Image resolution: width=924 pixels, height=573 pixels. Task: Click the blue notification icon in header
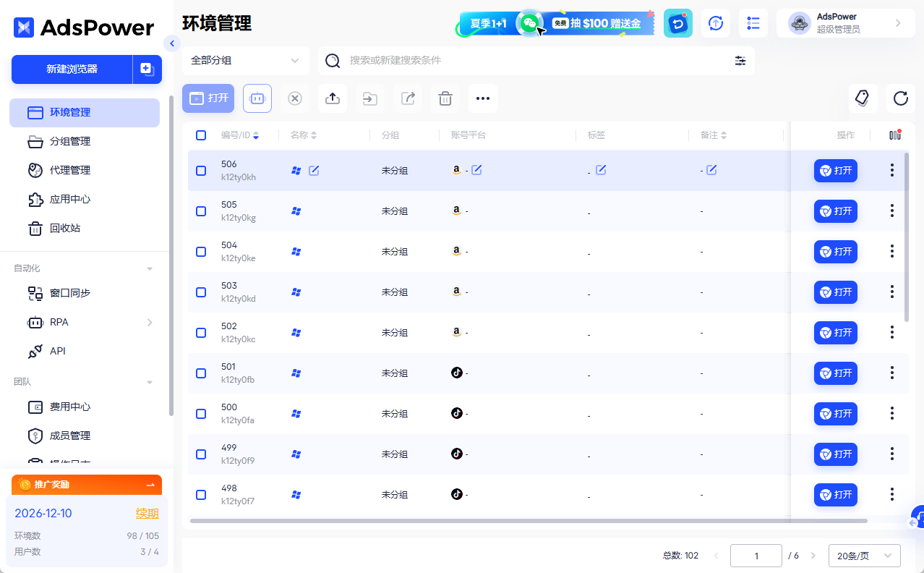(x=678, y=23)
